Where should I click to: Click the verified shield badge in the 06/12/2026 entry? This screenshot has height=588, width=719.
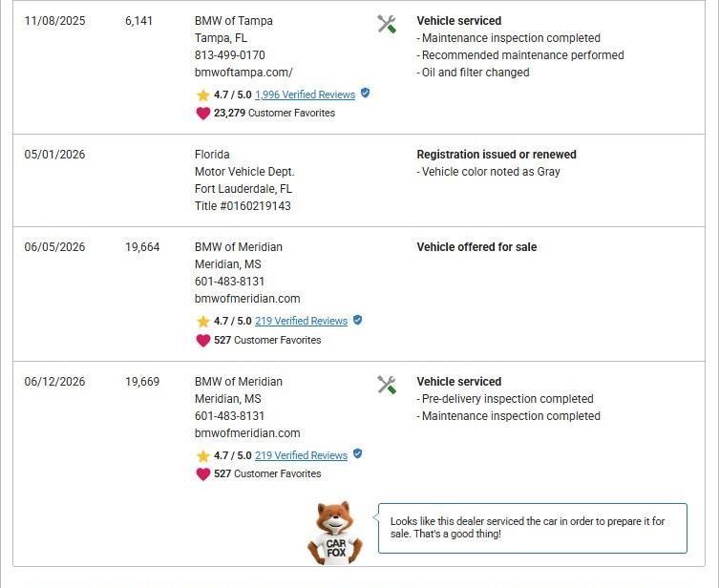(358, 453)
